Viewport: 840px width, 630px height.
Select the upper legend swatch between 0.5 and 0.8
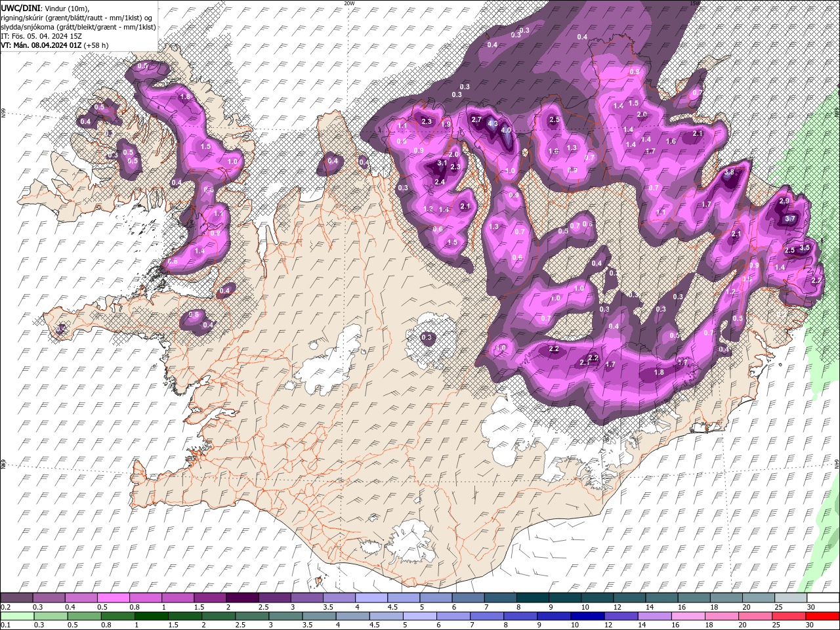tap(113, 598)
